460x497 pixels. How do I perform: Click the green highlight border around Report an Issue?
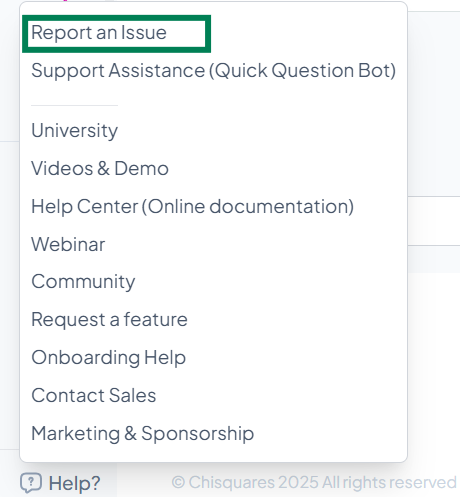point(117,17)
